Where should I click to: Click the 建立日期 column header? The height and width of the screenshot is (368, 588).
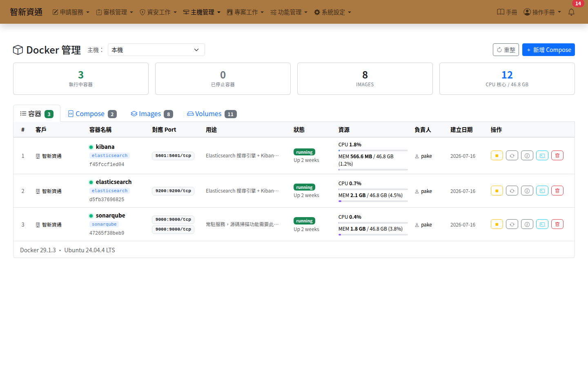[461, 130]
